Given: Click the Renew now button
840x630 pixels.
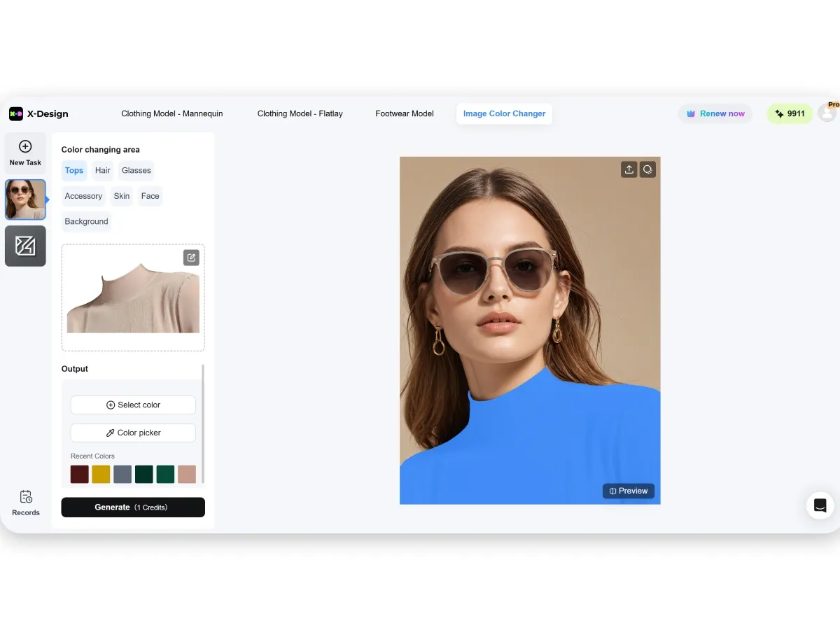Looking at the screenshot, I should (x=715, y=113).
